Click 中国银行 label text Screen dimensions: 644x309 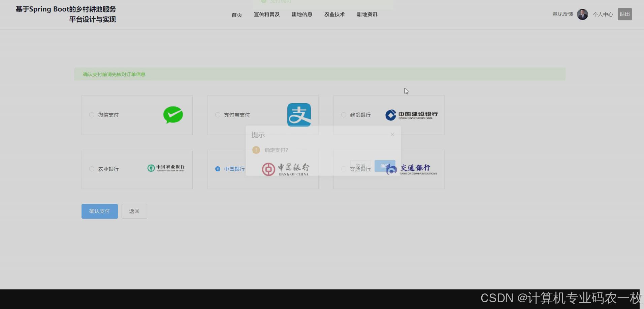[x=234, y=169]
